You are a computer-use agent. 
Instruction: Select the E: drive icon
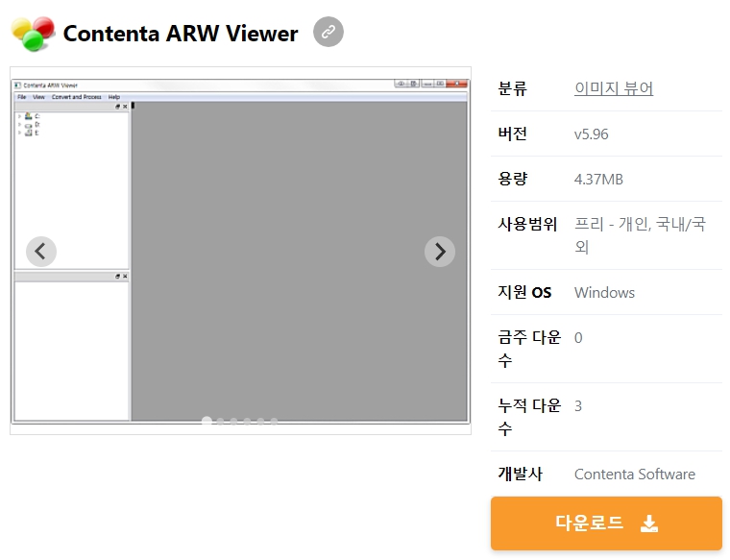[29, 133]
